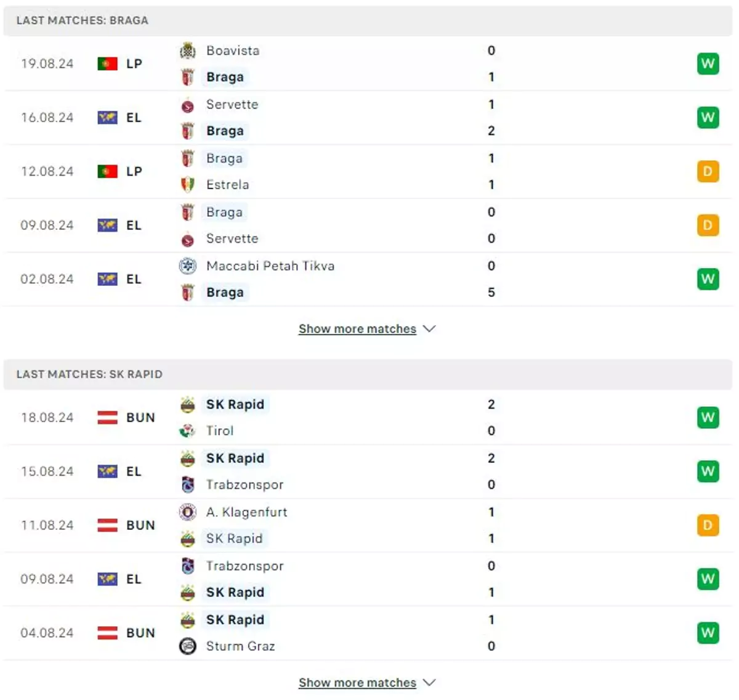
Task: Click the draw badge for Braga vs Estrela
Action: [708, 171]
